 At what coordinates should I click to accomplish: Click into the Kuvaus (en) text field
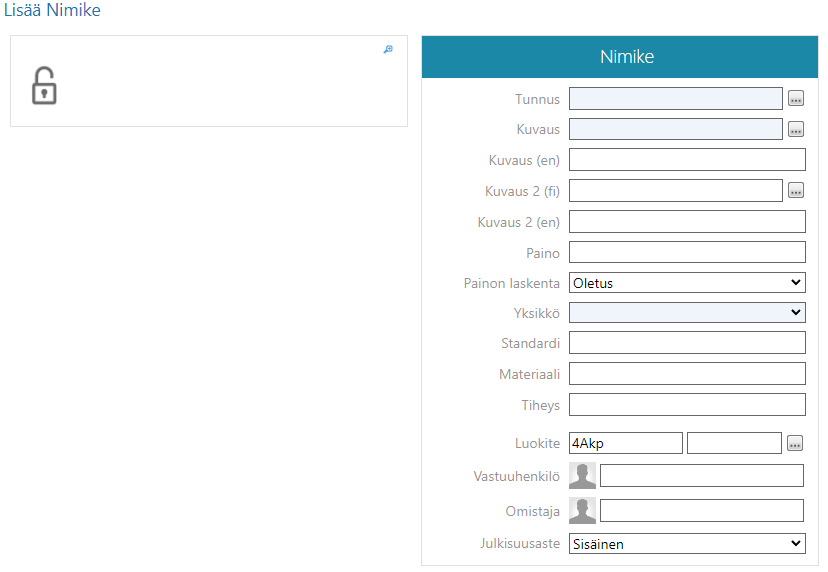click(x=686, y=160)
